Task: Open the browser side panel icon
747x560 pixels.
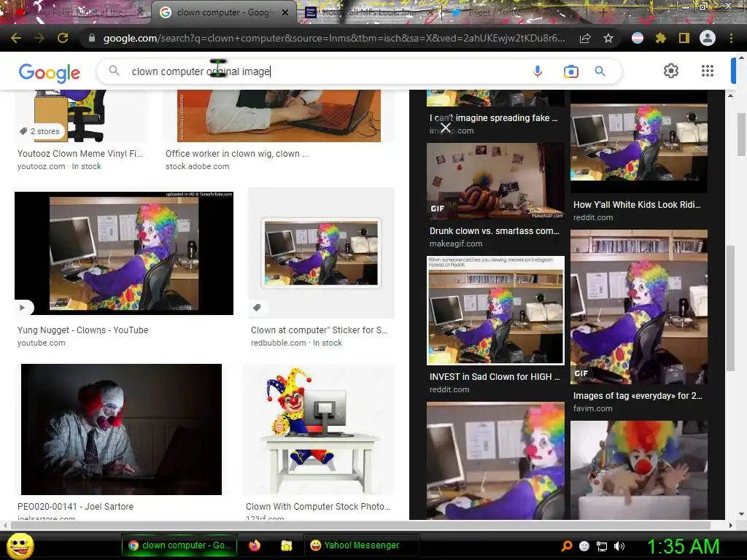Action: (x=684, y=38)
